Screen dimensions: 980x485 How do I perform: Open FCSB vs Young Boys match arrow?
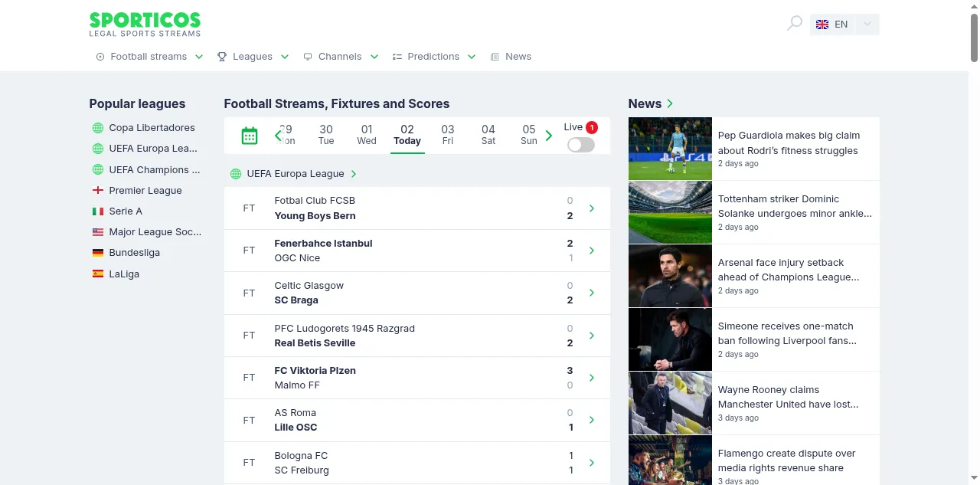[x=592, y=208]
